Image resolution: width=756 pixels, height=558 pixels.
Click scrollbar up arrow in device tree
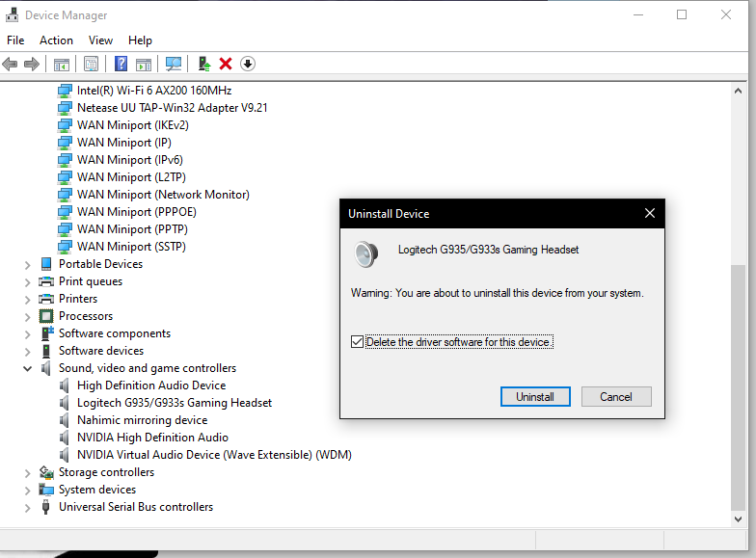[x=738, y=91]
